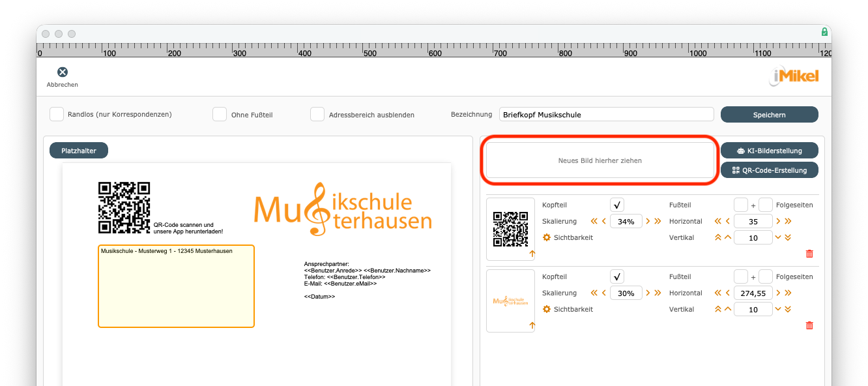This screenshot has height=386, width=868.
Task: Nudge QR code right with Horizontal single arrow
Action: tap(778, 221)
